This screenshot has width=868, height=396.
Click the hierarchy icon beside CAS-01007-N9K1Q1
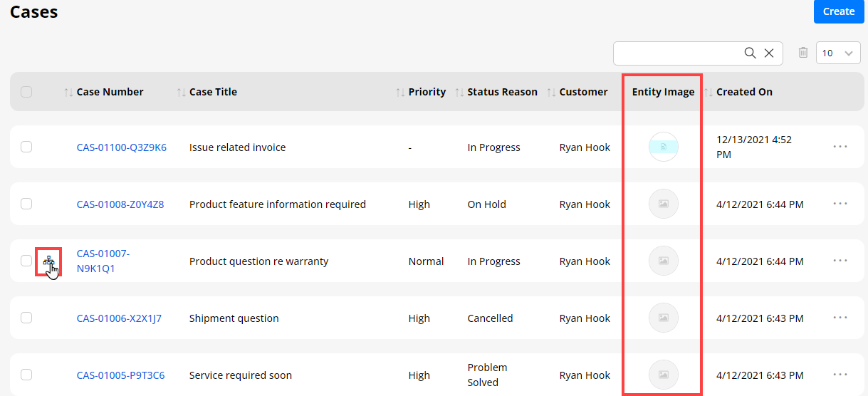[48, 261]
